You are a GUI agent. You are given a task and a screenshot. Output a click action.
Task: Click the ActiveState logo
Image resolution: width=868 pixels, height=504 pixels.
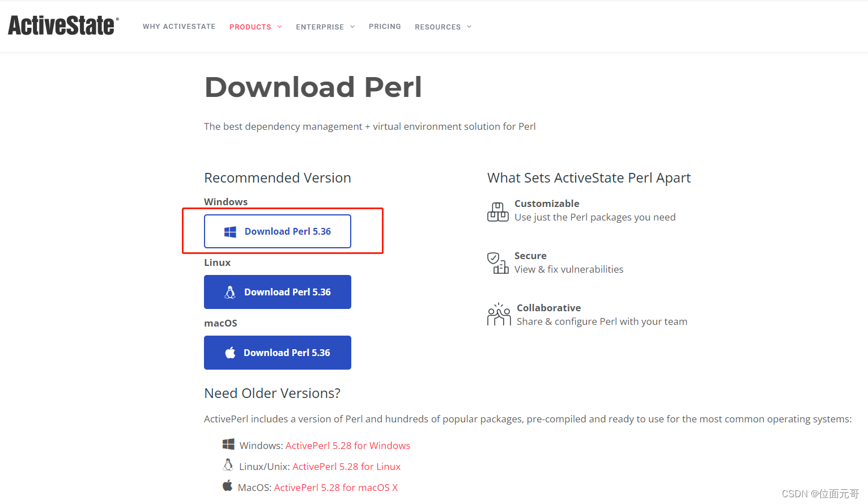(62, 25)
